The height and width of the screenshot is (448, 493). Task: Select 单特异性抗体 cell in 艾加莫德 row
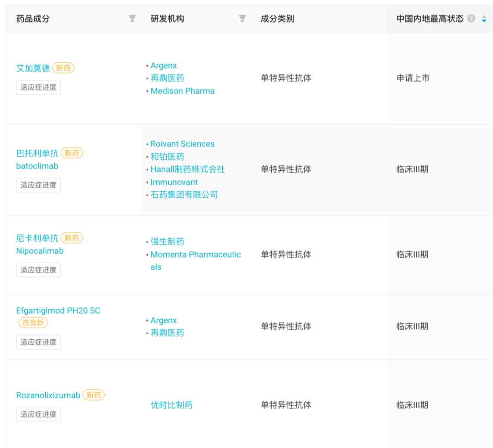pyautogui.click(x=286, y=78)
